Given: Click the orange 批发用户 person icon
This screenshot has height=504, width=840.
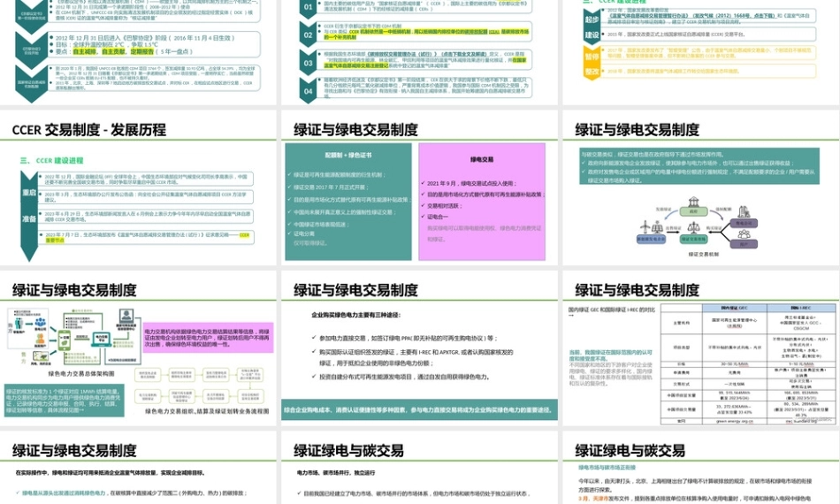Looking at the screenshot, I should pyautogui.click(x=40, y=339).
